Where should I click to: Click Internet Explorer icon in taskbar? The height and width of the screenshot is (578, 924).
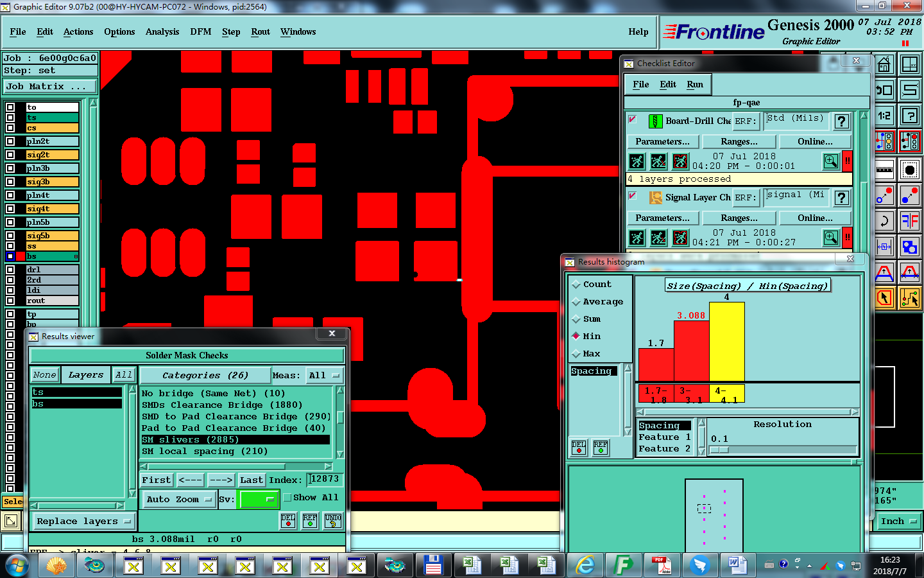pos(585,565)
